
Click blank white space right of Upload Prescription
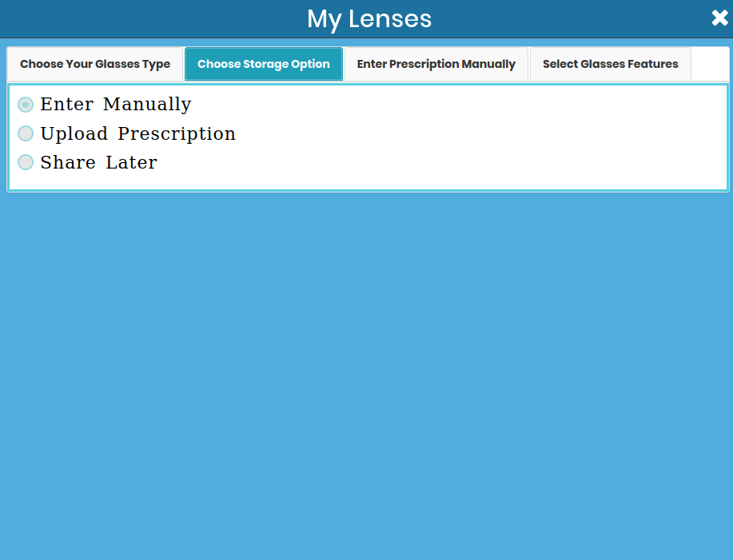tap(480, 133)
